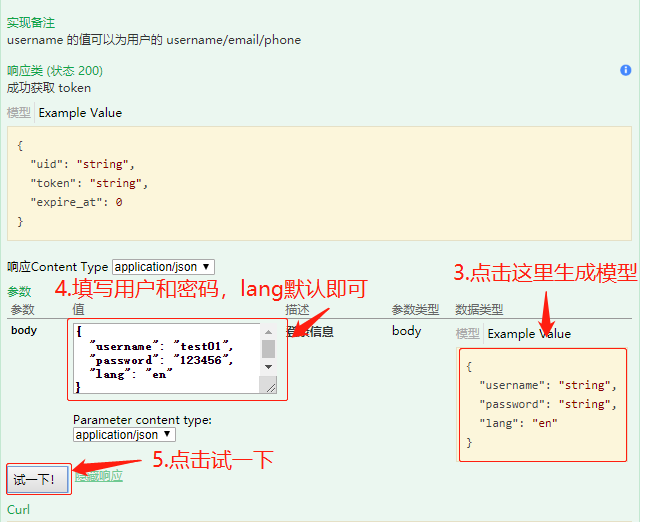The width and height of the screenshot is (648, 522).
Task: Click the body textarea scrollbar down arrow
Action: pos(269,367)
